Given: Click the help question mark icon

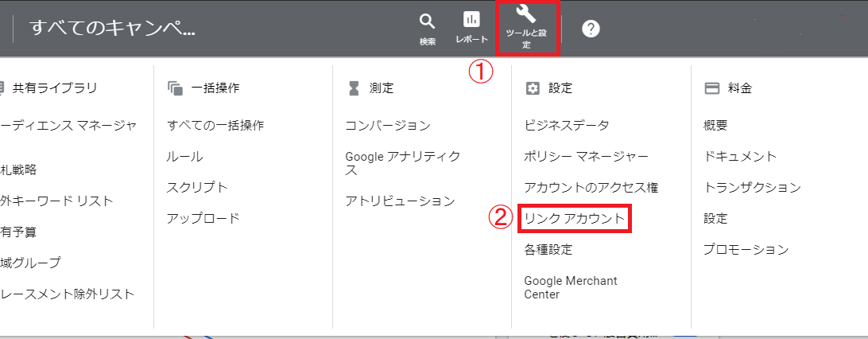Looking at the screenshot, I should (x=591, y=29).
